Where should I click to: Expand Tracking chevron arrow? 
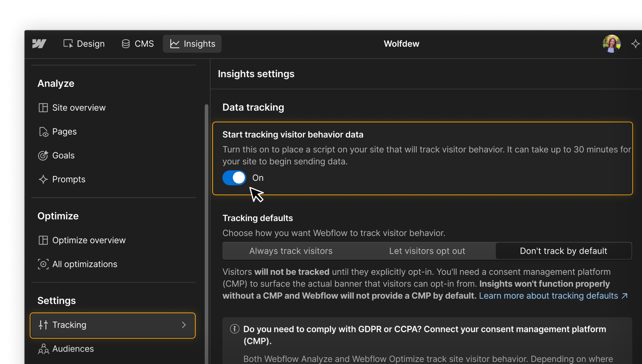(184, 325)
